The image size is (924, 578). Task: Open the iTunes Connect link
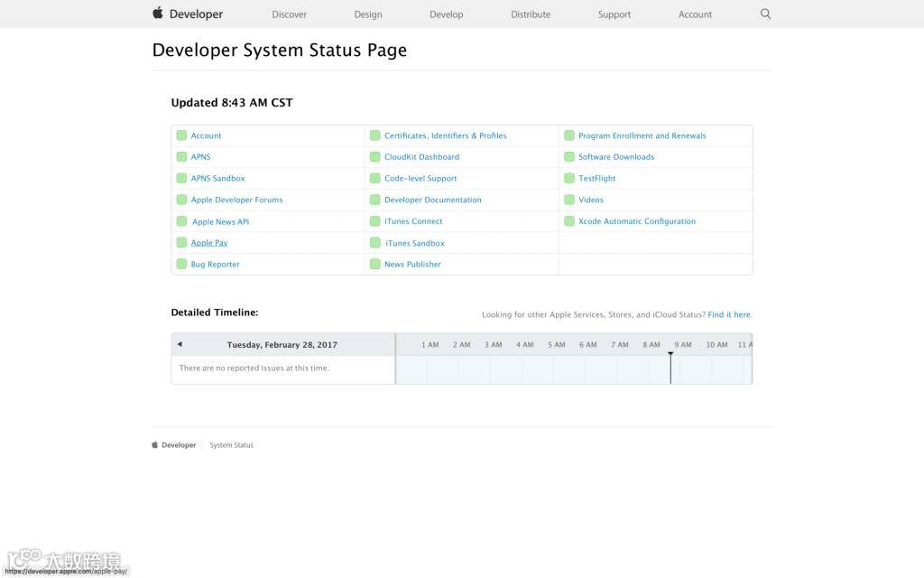click(x=413, y=221)
